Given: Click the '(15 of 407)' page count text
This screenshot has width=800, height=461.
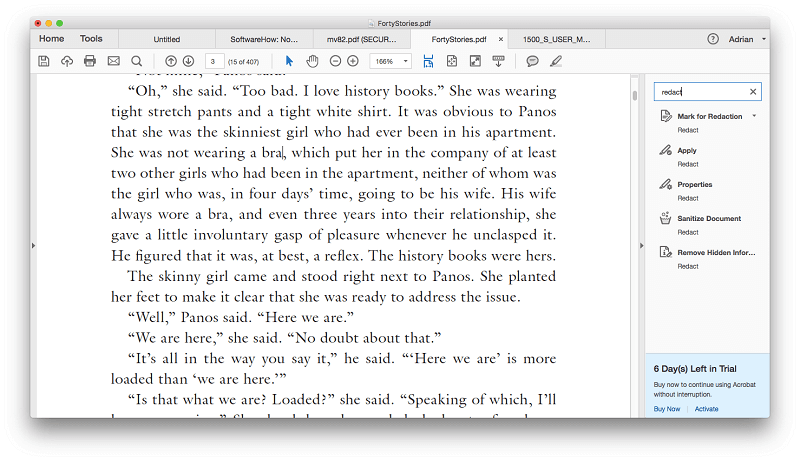Looking at the screenshot, I should (x=243, y=62).
